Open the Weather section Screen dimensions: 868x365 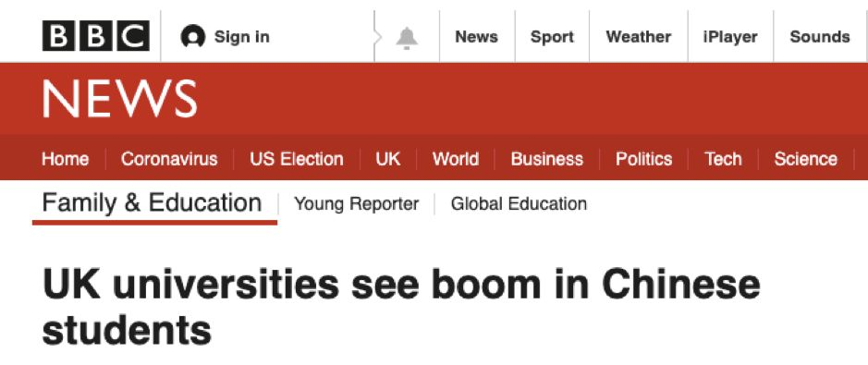638,37
